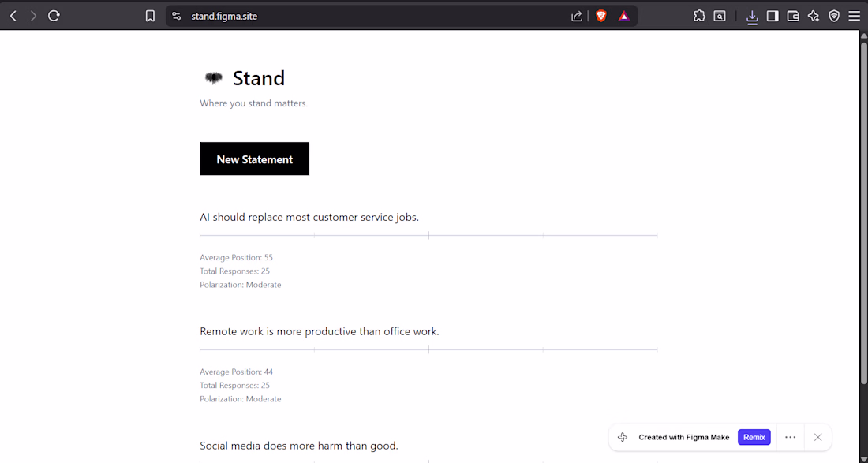Open the downloads icon
The width and height of the screenshot is (868, 463).
752,16
